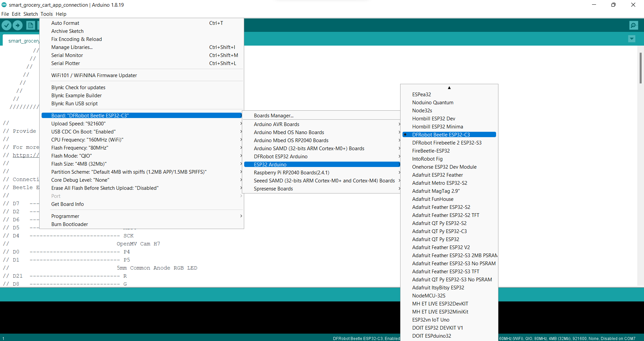Click Get Board Info
This screenshot has height=341, width=644.
coord(67,204)
